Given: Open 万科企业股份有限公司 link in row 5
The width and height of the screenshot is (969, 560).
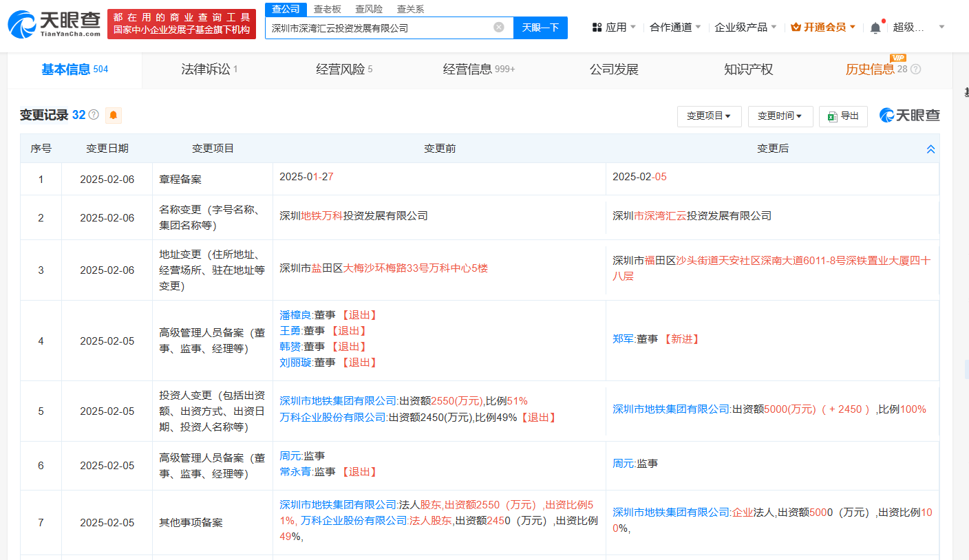Looking at the screenshot, I should pyautogui.click(x=333, y=418).
